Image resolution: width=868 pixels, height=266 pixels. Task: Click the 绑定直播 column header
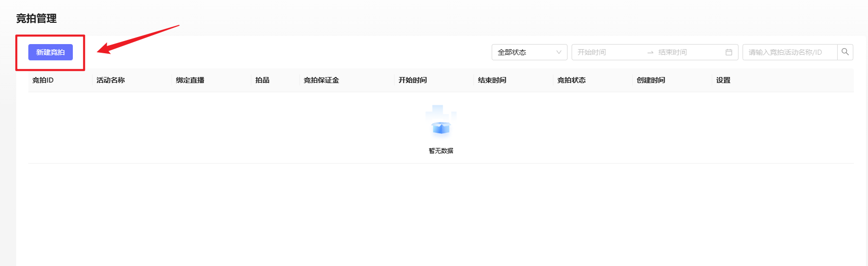pyautogui.click(x=190, y=80)
